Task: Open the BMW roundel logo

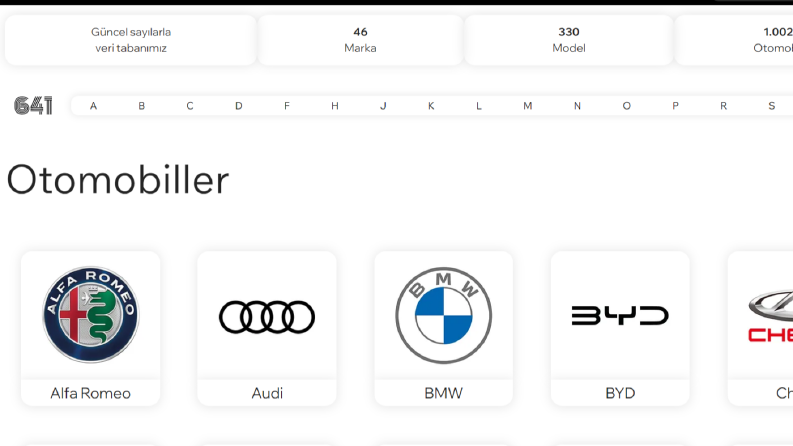Action: (444, 315)
